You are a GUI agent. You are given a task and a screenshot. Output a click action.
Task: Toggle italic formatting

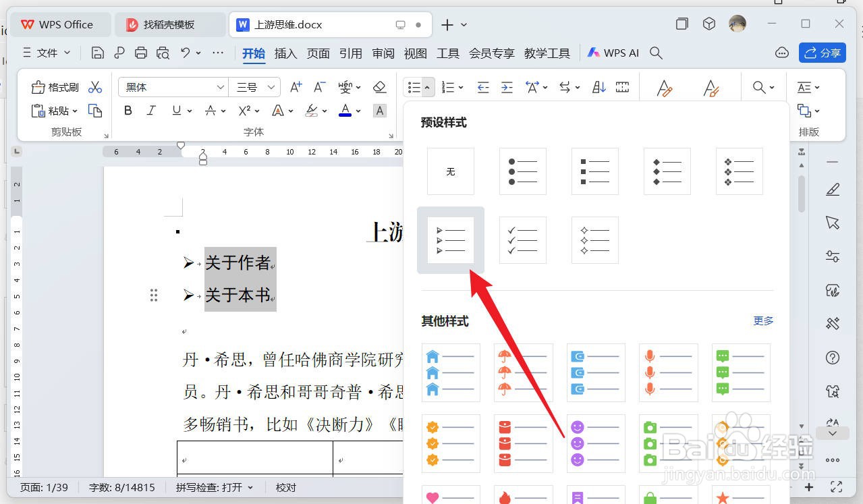coord(151,111)
